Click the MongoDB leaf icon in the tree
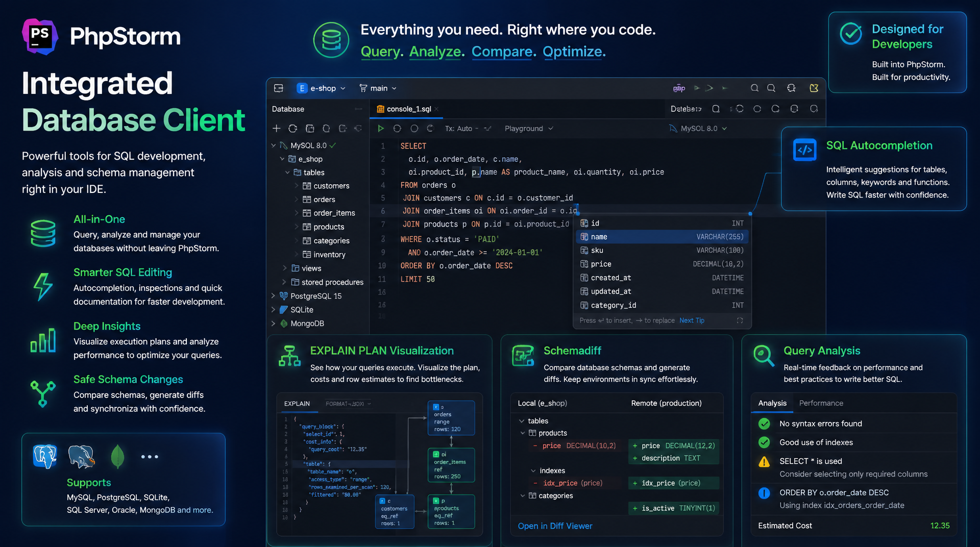Screen dimensions: 980x547 (x=284, y=324)
